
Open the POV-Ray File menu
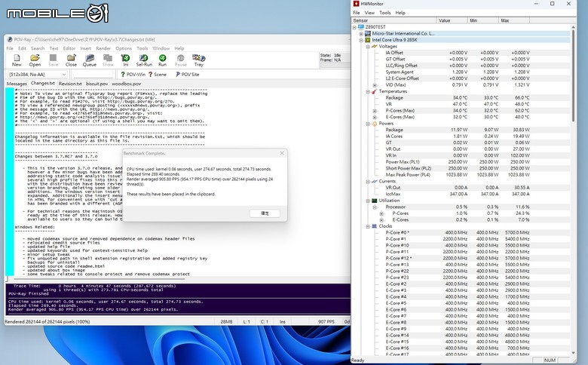(10, 48)
